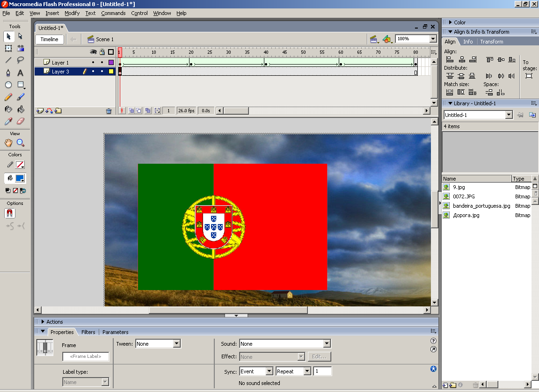Click the Edit Symbols icon
This screenshot has width=539, height=392.
pos(387,39)
